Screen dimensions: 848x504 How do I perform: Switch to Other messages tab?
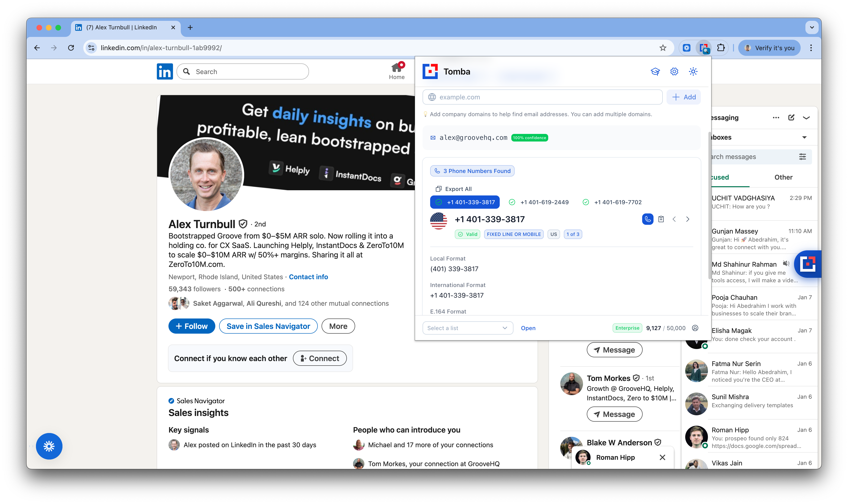pos(783,177)
